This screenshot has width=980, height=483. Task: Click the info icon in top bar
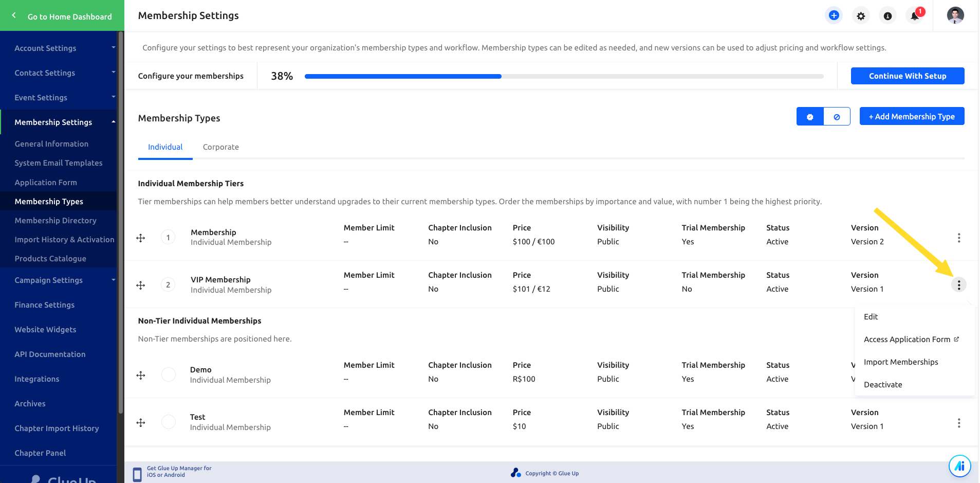click(887, 16)
